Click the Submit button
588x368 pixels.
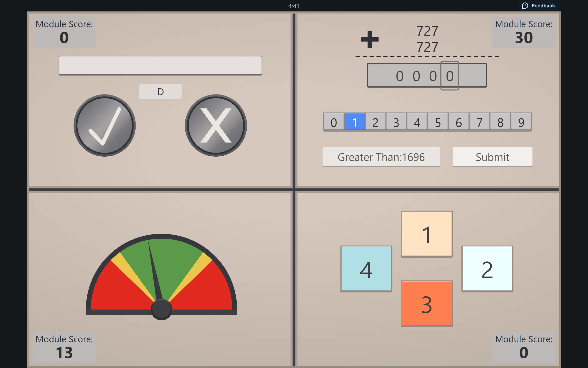[492, 157]
